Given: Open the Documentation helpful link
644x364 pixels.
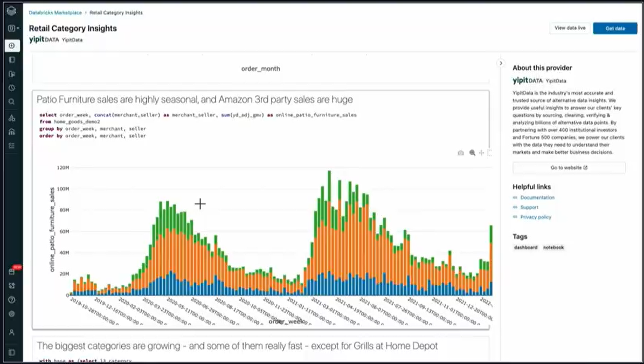Looking at the screenshot, I should coord(537,197).
